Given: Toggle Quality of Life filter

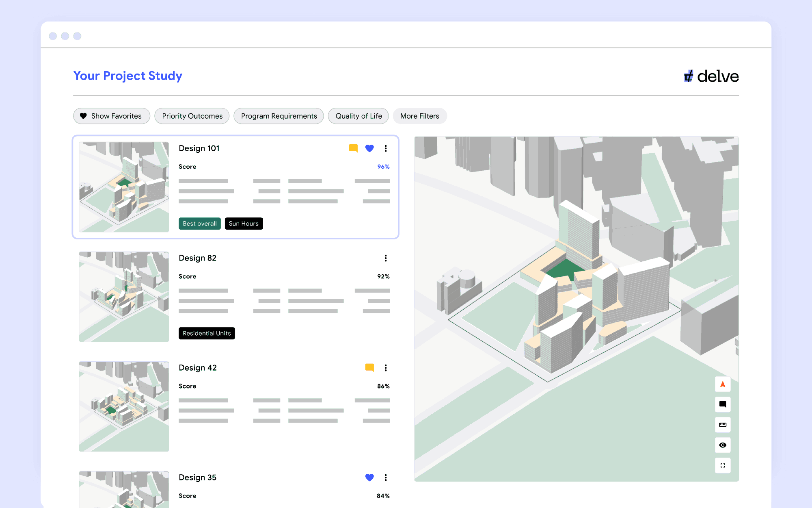Looking at the screenshot, I should 359,116.
